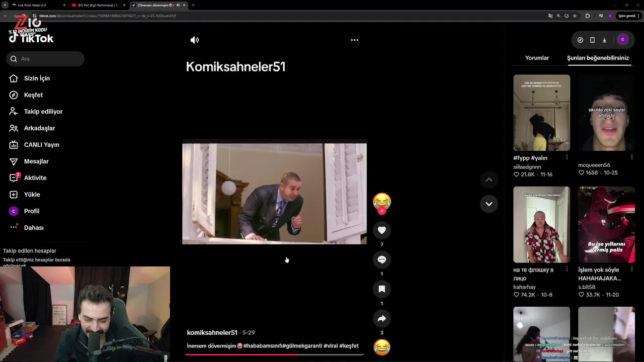Open Yükle in sidebar

pos(32,195)
